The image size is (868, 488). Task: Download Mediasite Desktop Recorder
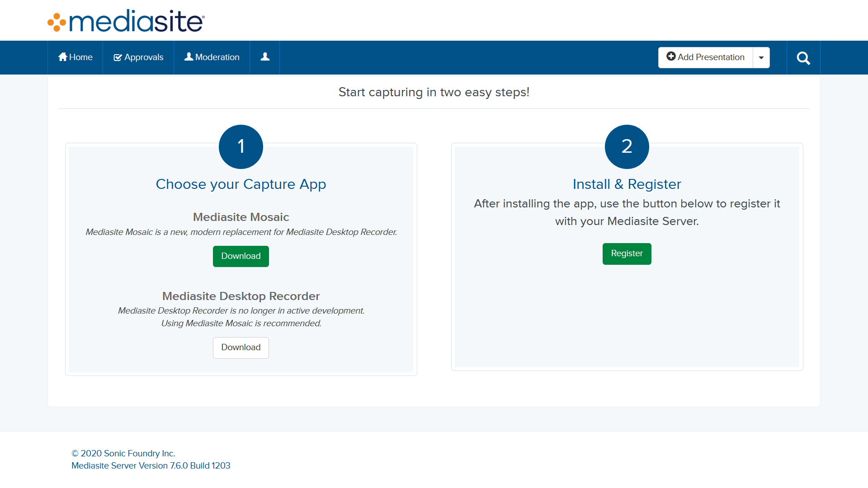point(241,347)
